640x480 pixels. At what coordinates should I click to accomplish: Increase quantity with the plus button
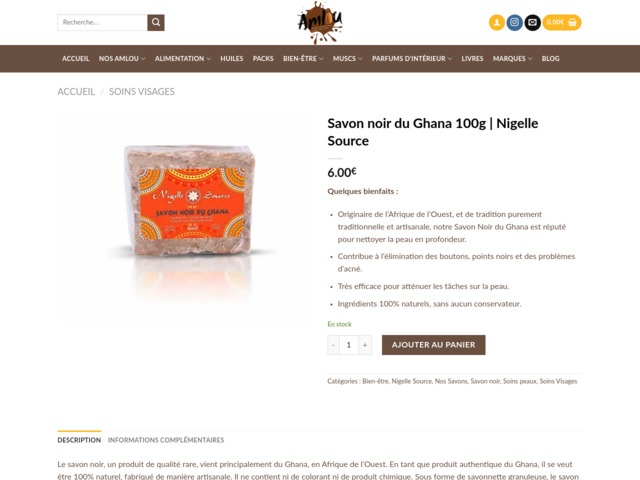[365, 345]
